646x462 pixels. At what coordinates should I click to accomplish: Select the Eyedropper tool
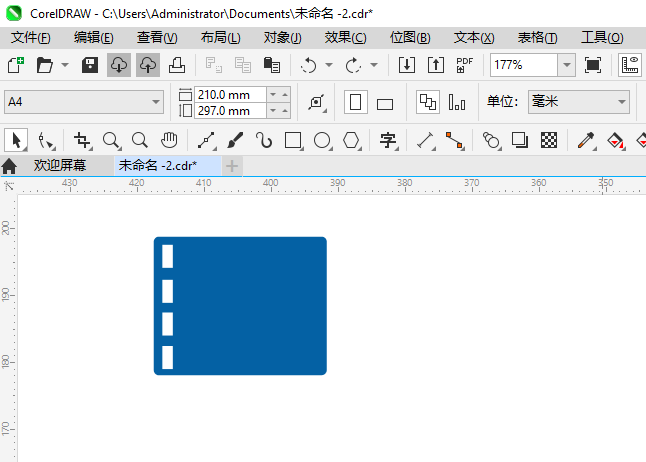coord(586,141)
